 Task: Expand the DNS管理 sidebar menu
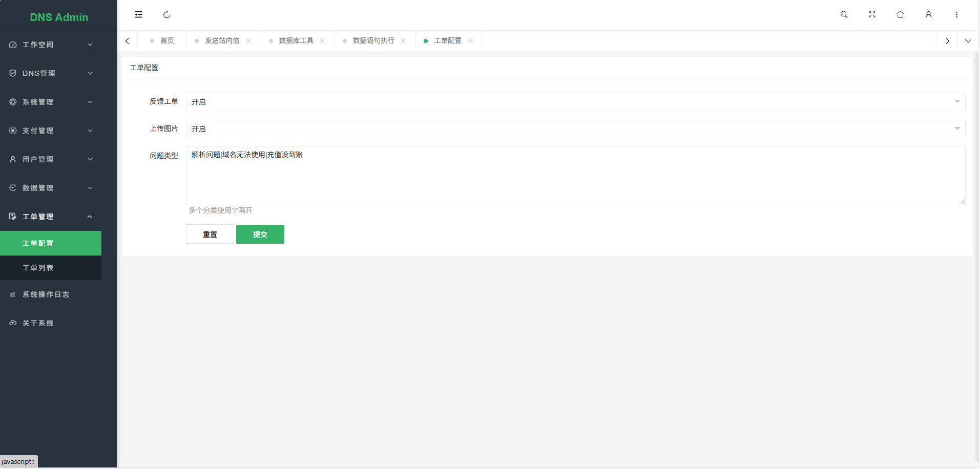click(x=51, y=73)
